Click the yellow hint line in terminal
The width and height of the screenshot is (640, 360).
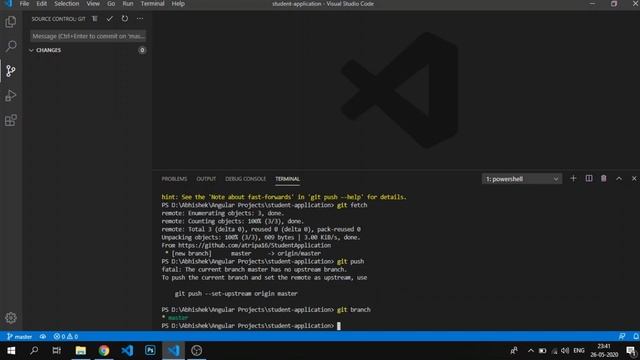[x=284, y=197]
